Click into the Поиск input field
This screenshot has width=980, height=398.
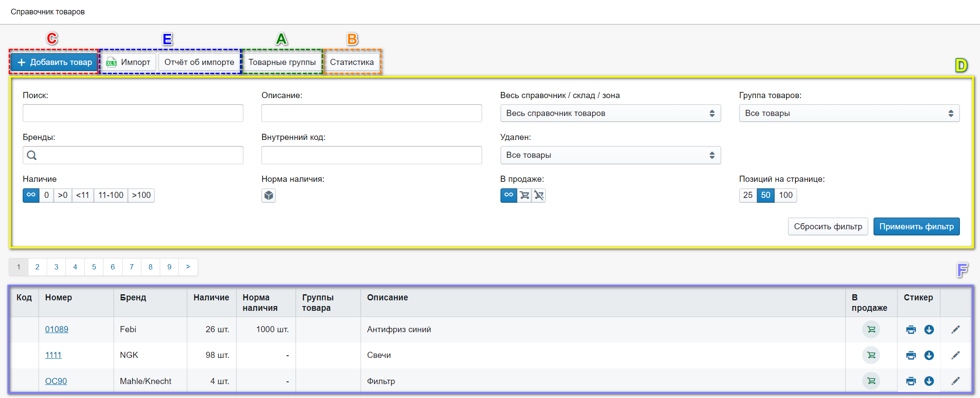tap(133, 113)
